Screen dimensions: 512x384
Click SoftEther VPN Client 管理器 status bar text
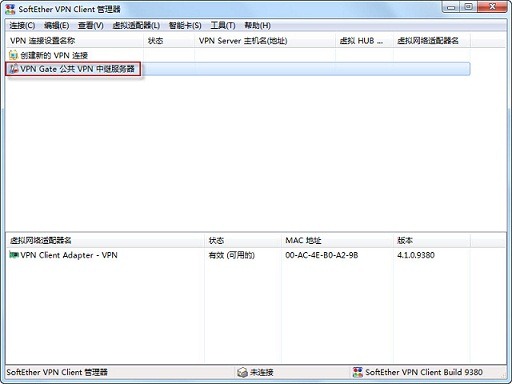click(57, 372)
